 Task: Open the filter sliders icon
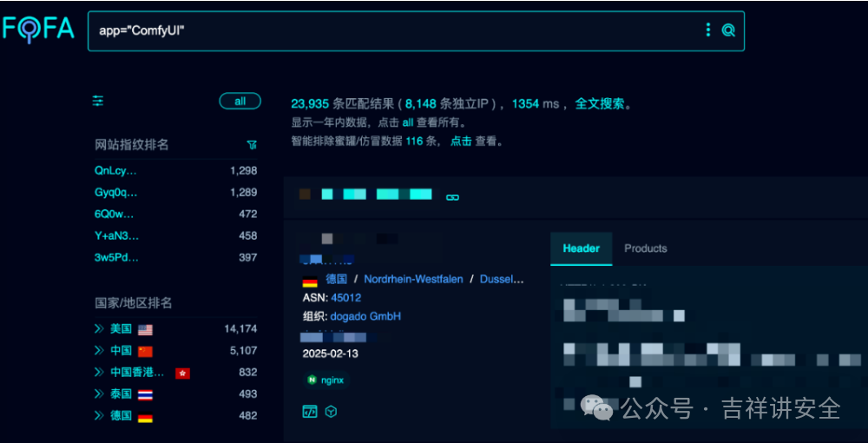(98, 101)
